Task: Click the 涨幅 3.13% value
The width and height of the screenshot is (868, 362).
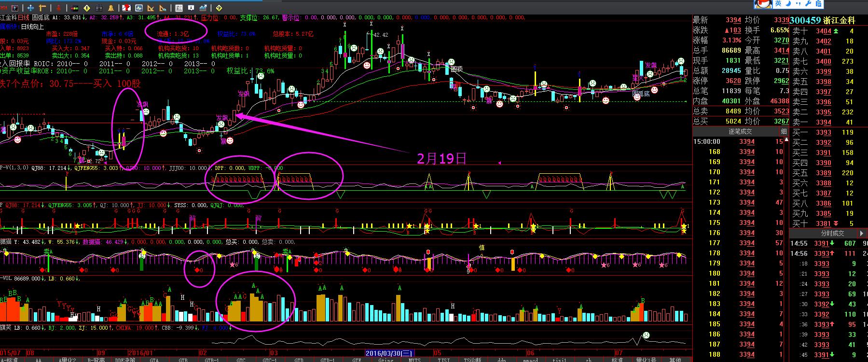Action: click(x=732, y=40)
